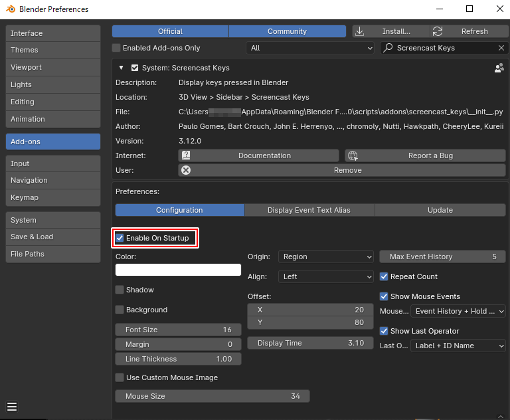
Task: Click the community user icon beside add-on title
Action: coord(499,68)
